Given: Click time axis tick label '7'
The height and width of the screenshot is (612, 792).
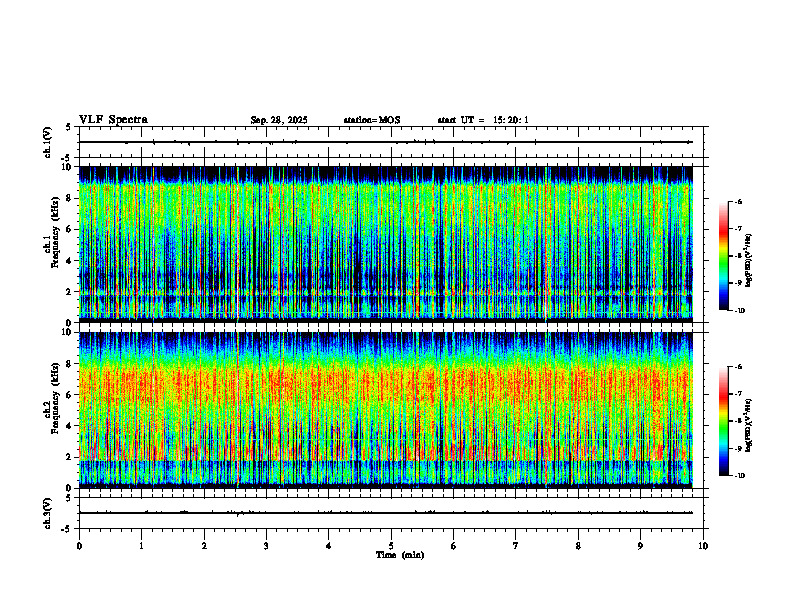Looking at the screenshot, I should tap(516, 546).
